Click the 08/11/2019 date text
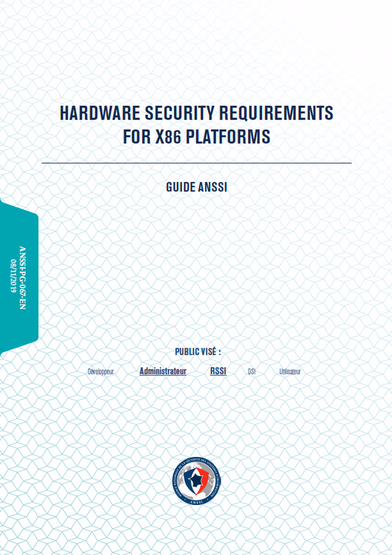The height and width of the screenshot is (555, 392). click(13, 275)
